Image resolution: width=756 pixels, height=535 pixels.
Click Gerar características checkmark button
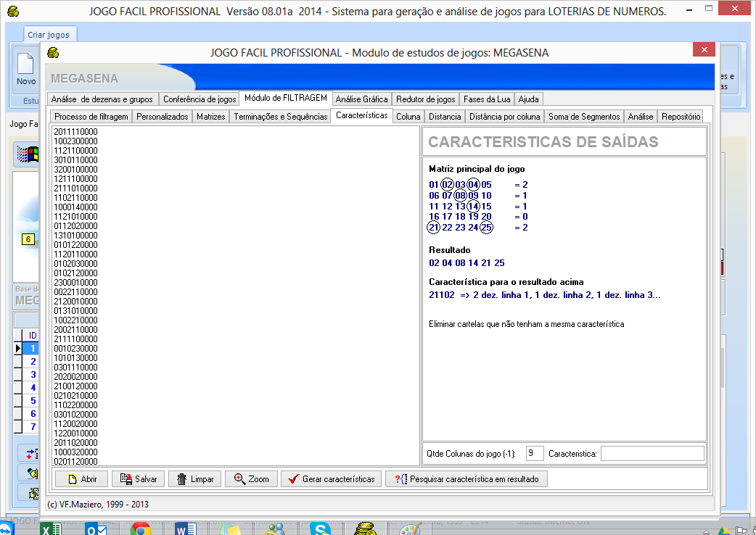coord(331,479)
